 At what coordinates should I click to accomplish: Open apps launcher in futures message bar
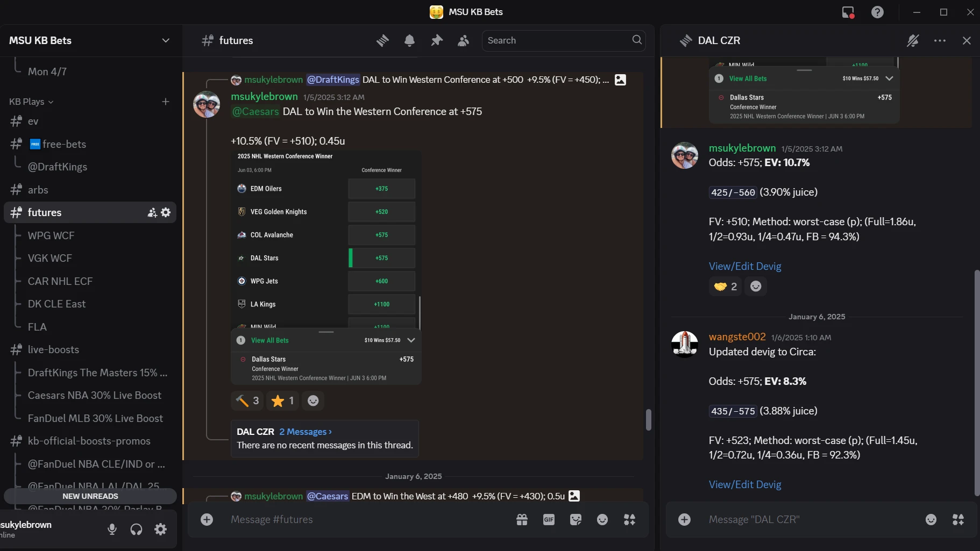(629, 519)
